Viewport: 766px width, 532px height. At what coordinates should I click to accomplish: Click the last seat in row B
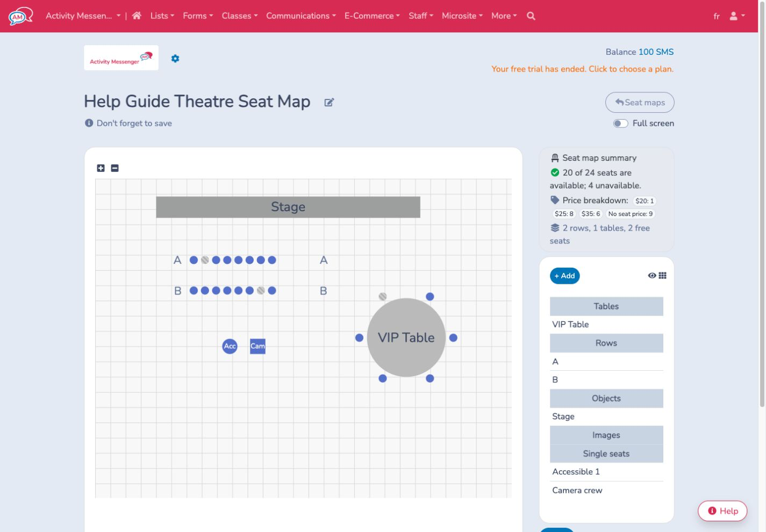coord(272,291)
